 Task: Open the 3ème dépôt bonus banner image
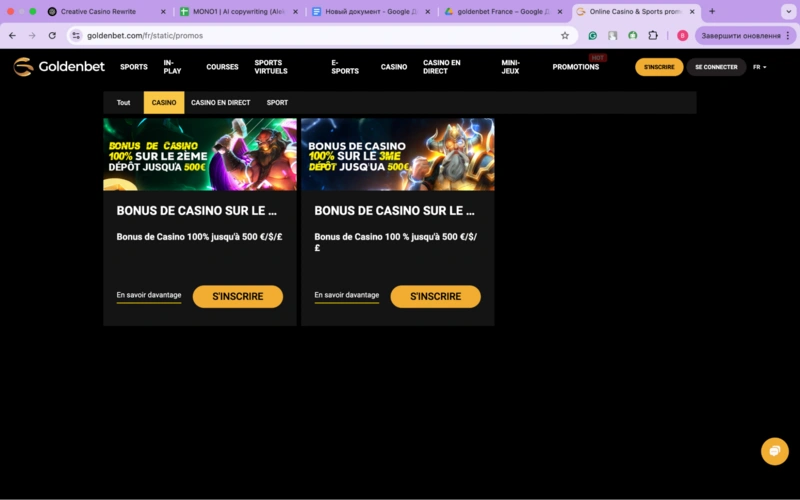coord(398,155)
